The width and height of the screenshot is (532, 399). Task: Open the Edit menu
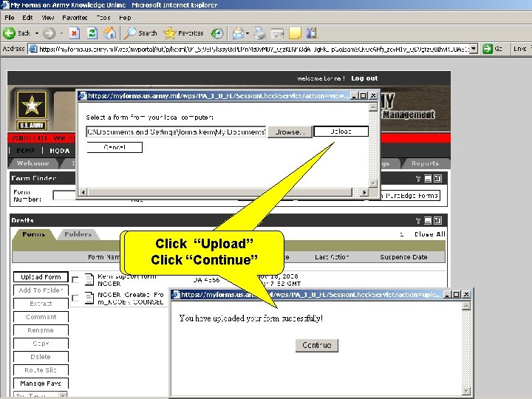(27, 18)
